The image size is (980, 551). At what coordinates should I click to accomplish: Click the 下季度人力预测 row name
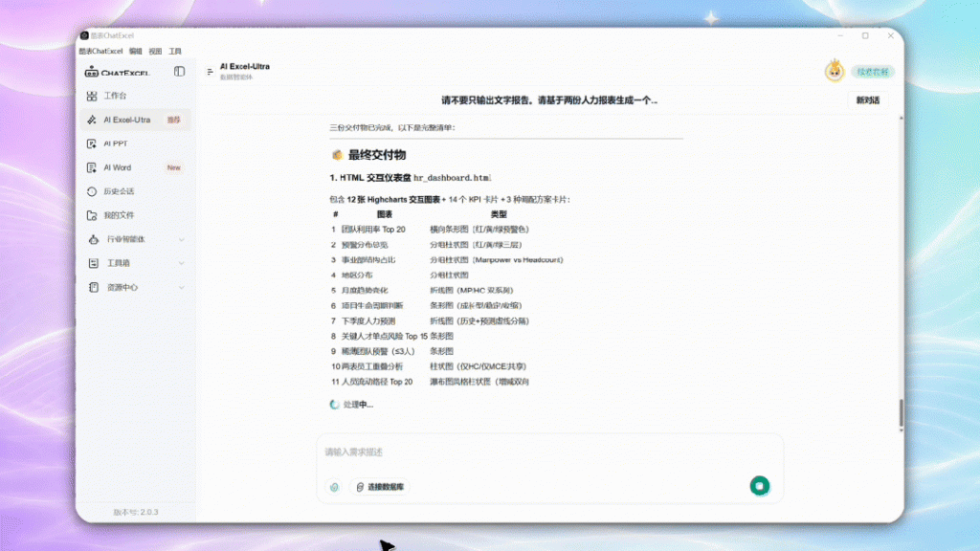pos(368,321)
